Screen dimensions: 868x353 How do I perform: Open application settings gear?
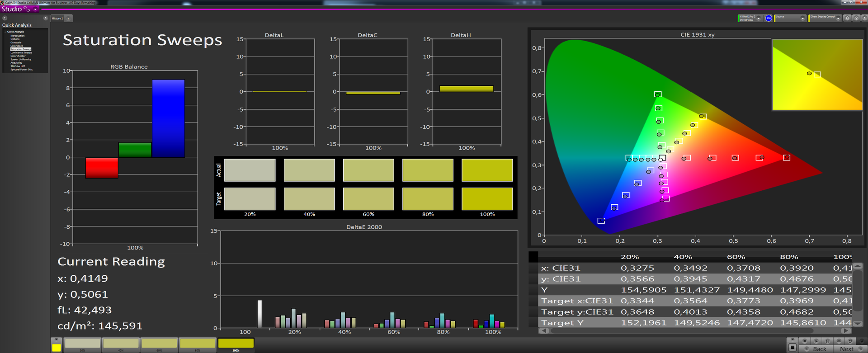[x=848, y=18]
